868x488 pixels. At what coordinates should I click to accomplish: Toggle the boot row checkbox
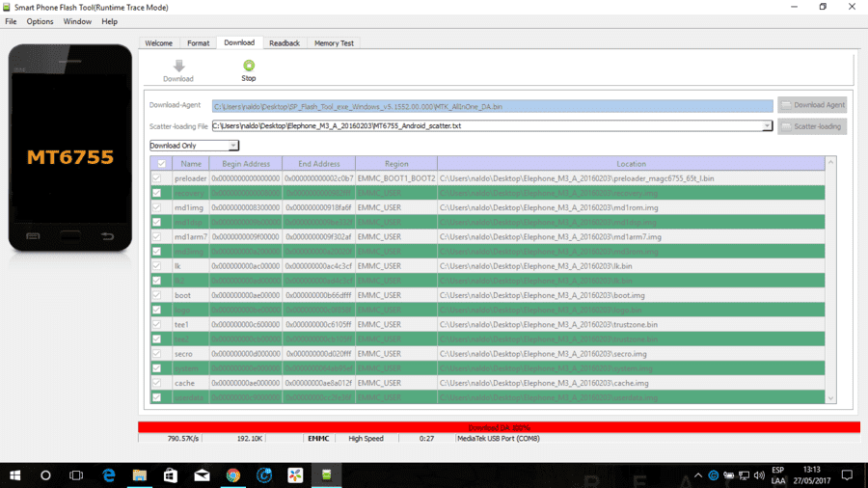tap(156, 295)
